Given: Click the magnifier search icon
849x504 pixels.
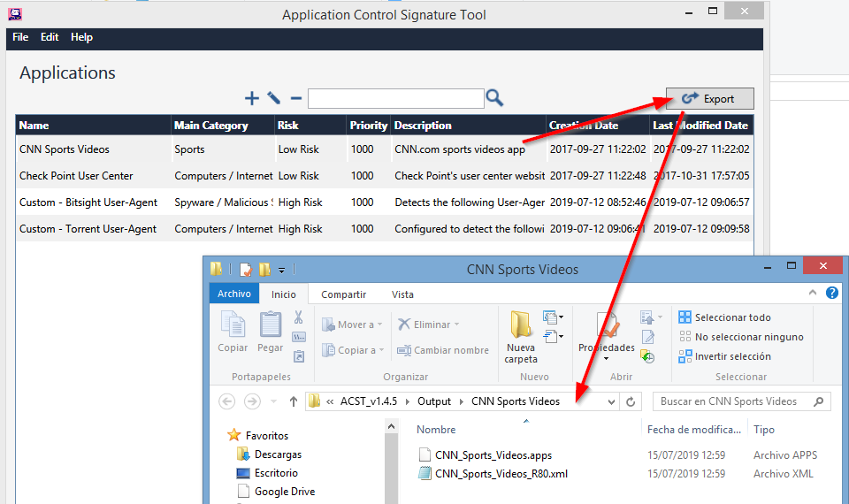Looking at the screenshot, I should coord(494,98).
